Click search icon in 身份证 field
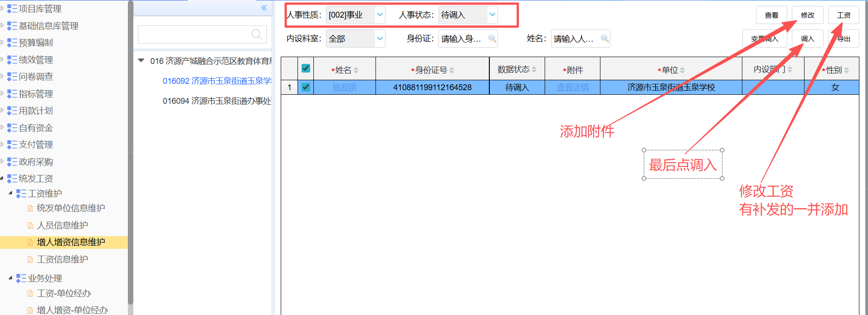 coord(492,39)
